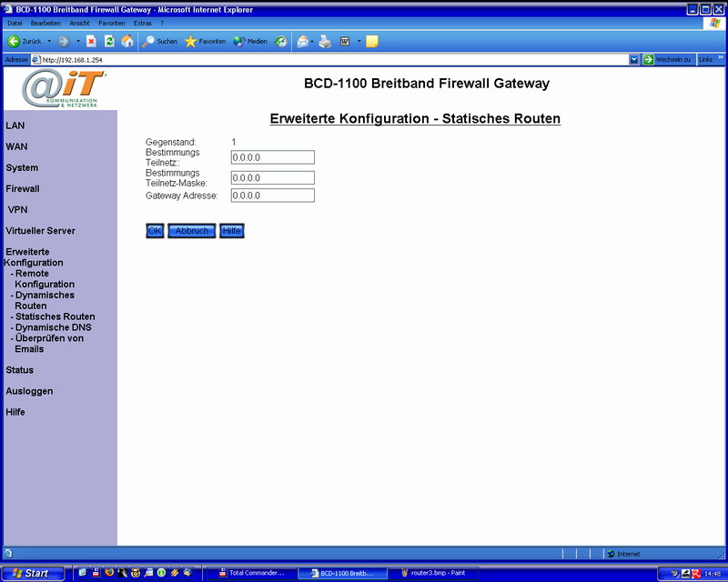Image resolution: width=728 pixels, height=582 pixels.
Task: Open the Mail dropdown arrow
Action: [x=312, y=41]
